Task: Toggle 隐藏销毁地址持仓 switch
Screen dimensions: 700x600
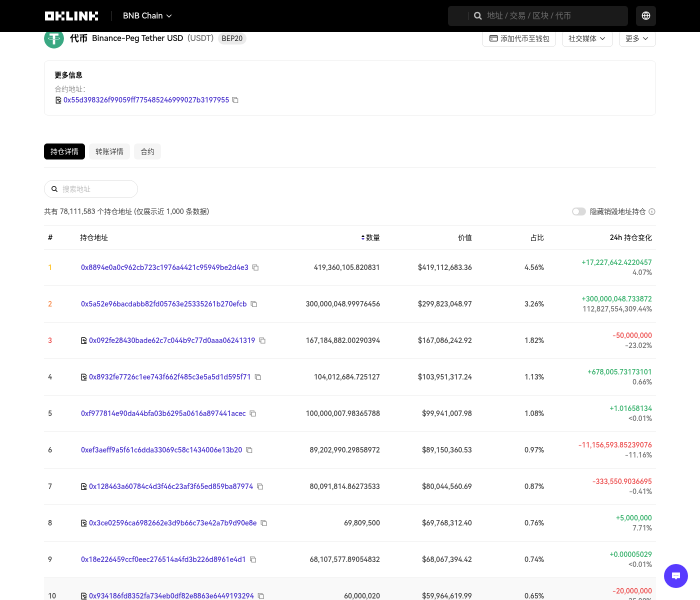Action: (x=579, y=211)
